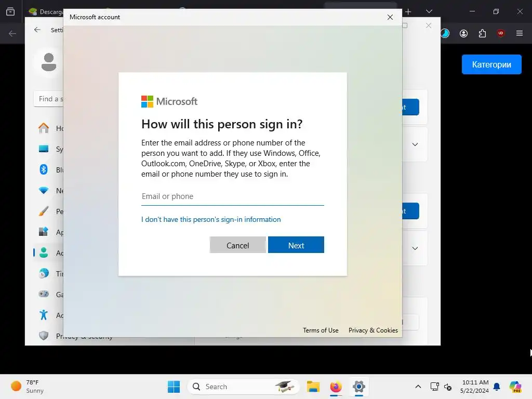The width and height of the screenshot is (532, 399).
Task: Click the user avatar in Settings
Action: pos(49,62)
